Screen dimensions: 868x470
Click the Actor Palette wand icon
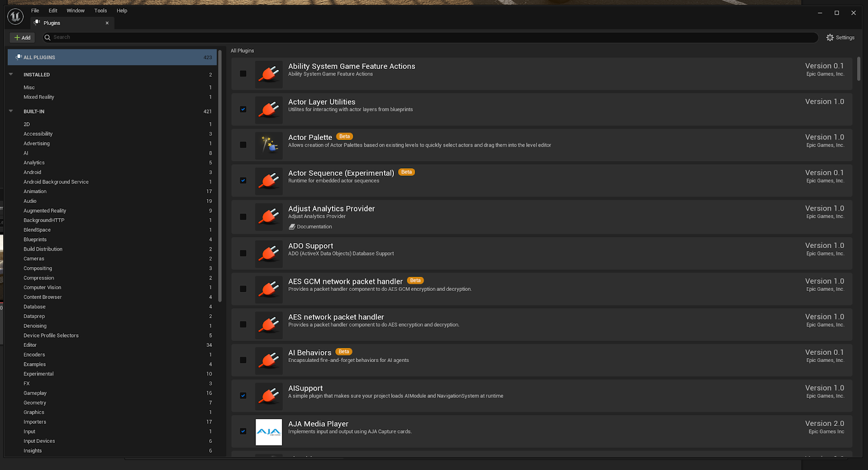269,145
